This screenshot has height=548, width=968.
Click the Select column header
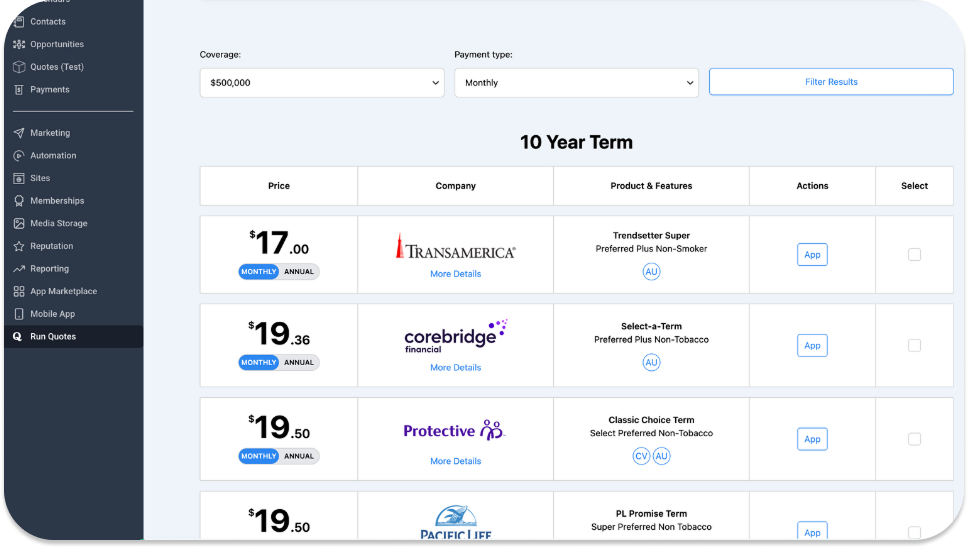point(914,186)
